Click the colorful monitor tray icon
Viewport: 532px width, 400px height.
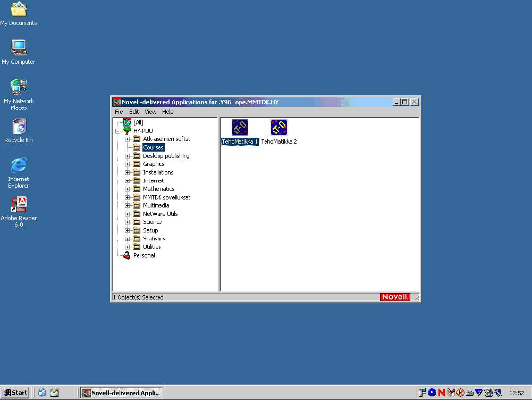click(x=488, y=393)
